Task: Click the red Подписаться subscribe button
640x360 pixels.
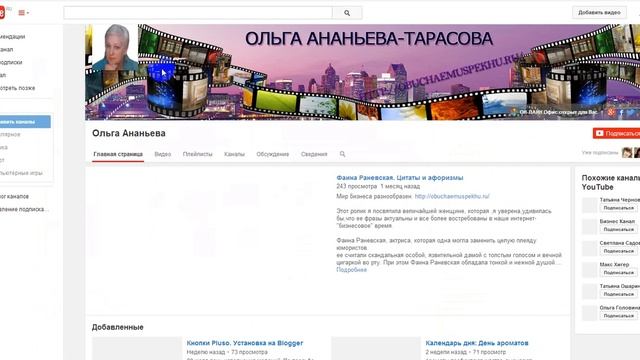Action: pyautogui.click(x=616, y=133)
